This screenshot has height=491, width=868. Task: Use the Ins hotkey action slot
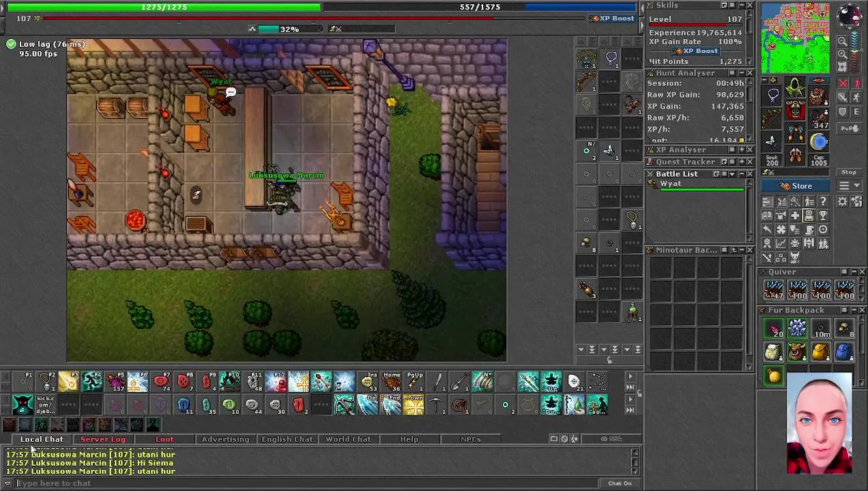point(368,382)
